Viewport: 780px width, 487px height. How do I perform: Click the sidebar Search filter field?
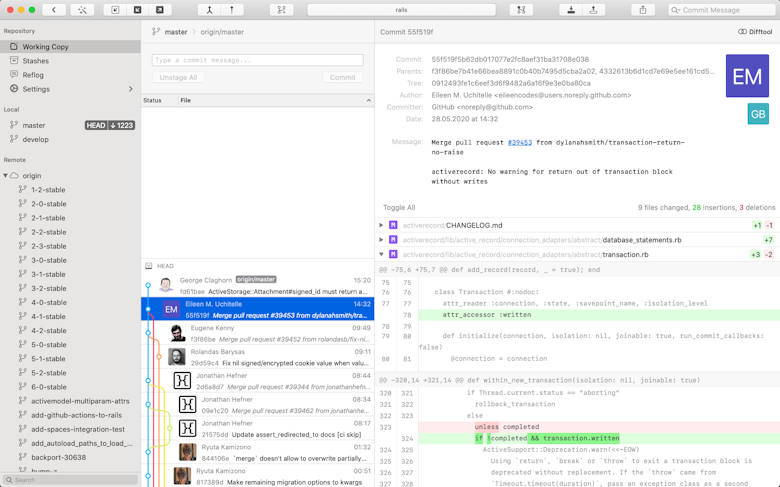point(70,480)
